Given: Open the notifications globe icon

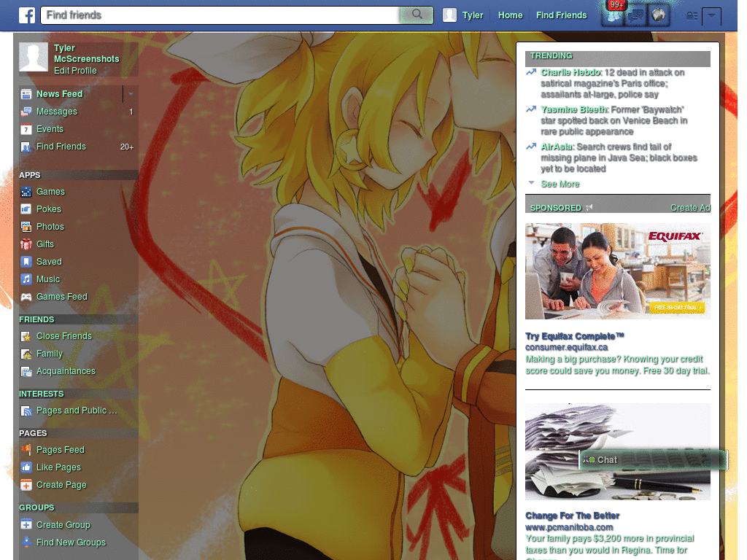Looking at the screenshot, I should (x=658, y=15).
